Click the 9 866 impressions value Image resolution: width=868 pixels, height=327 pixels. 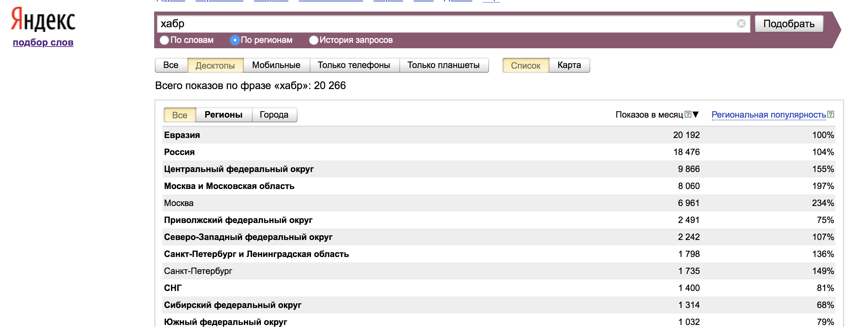click(x=689, y=169)
